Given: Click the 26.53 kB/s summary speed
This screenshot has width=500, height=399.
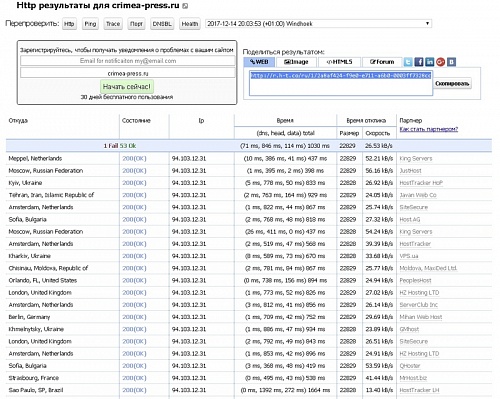Looking at the screenshot, I should (378, 146).
